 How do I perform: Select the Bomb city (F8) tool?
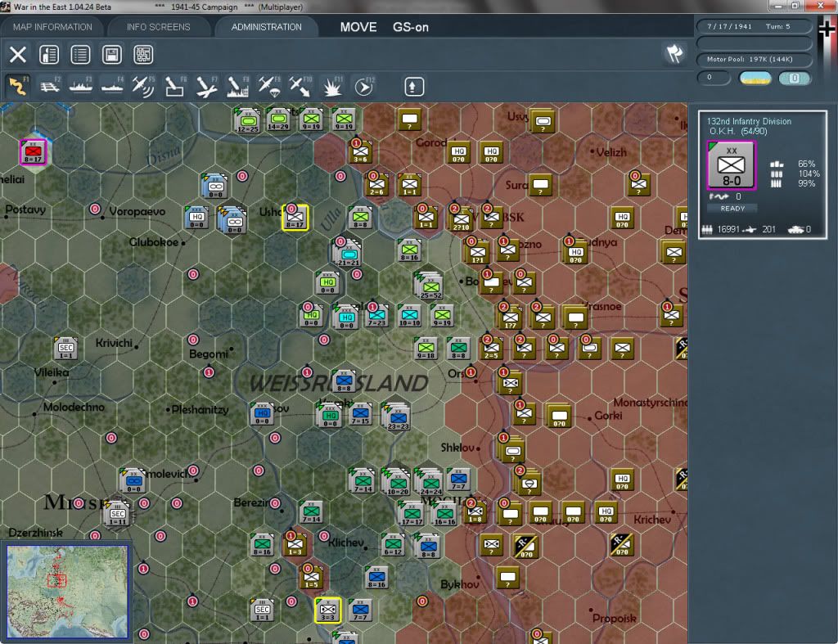237,86
